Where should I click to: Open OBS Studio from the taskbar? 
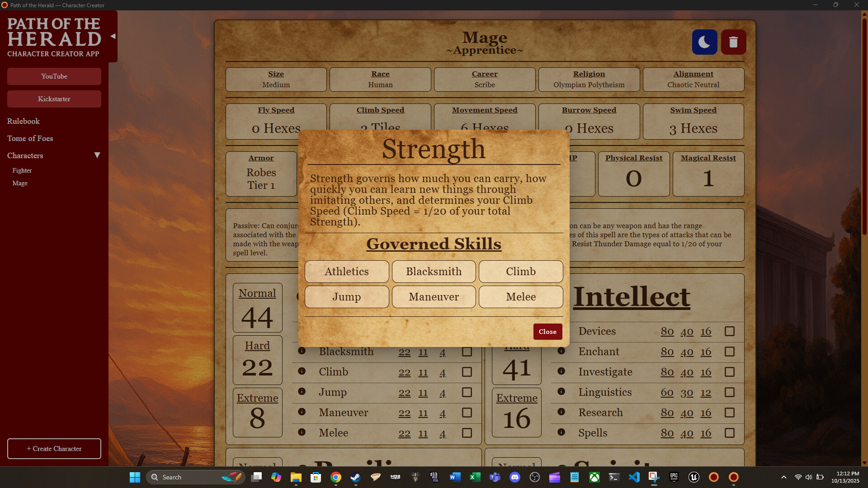coord(535,477)
